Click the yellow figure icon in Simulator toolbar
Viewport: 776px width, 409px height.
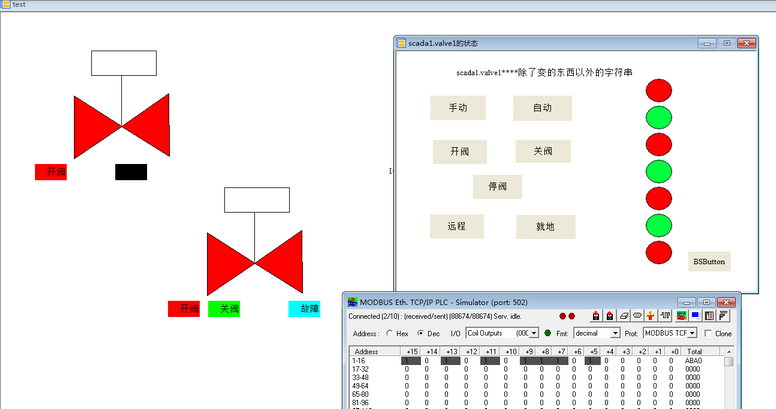coord(651,315)
